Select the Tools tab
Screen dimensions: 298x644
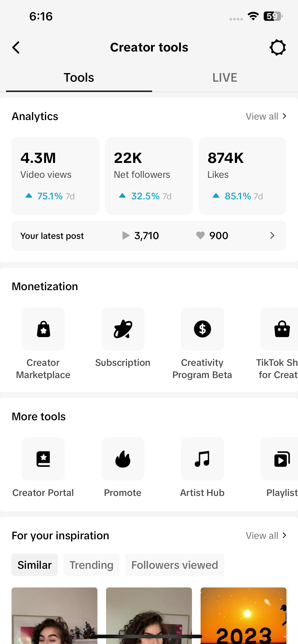79,77
